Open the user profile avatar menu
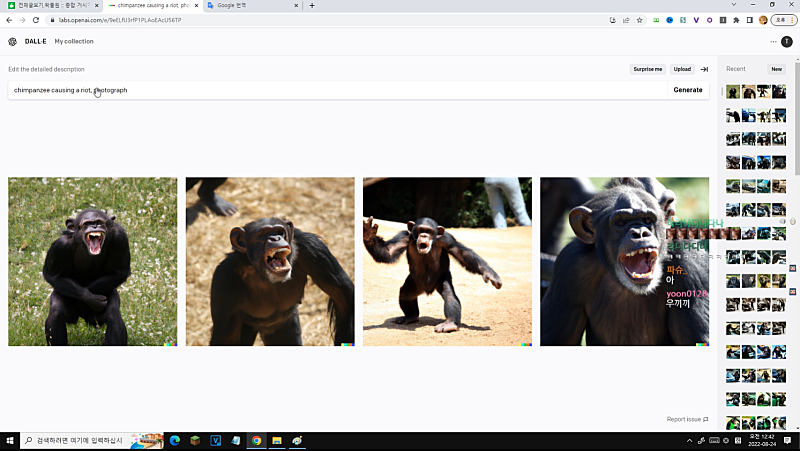Screen dimensions: 800x451 [x=787, y=41]
